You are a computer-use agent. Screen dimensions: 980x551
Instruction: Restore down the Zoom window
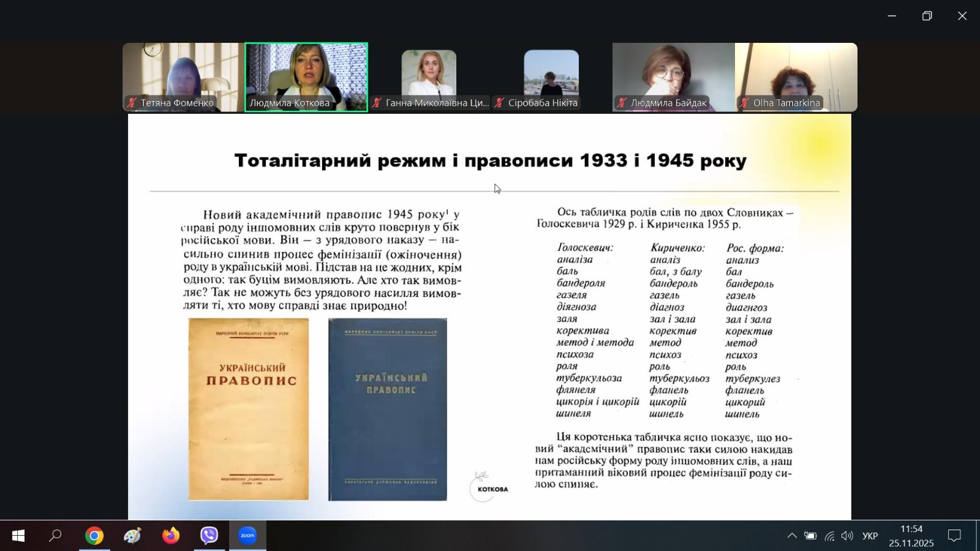coord(927,16)
